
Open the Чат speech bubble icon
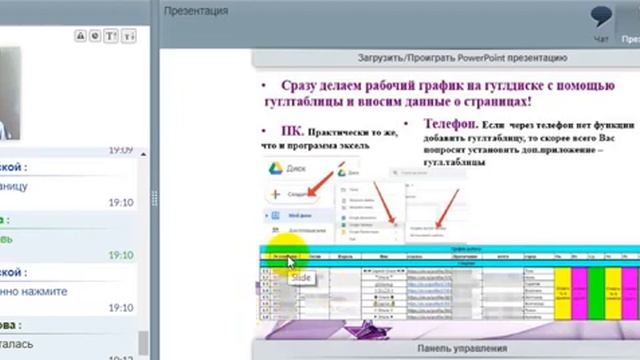pos(601,16)
